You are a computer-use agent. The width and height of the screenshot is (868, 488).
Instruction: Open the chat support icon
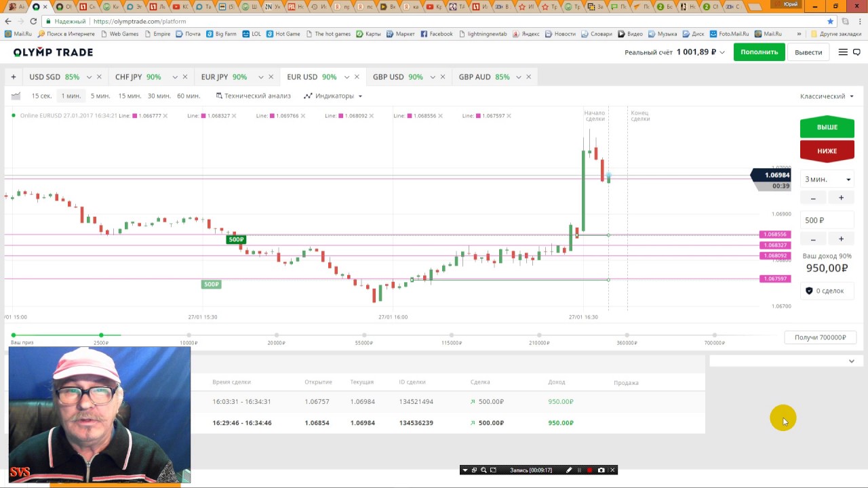pos(856,52)
